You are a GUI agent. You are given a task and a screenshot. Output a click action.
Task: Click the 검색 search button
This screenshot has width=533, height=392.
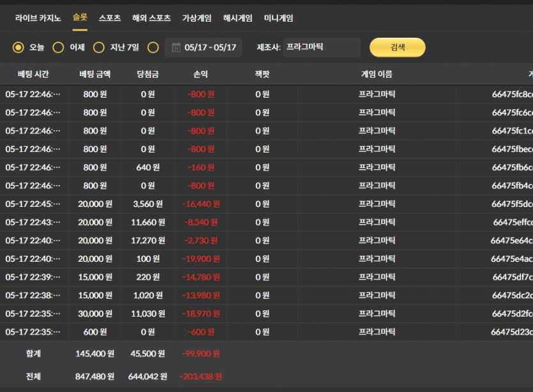pyautogui.click(x=398, y=47)
